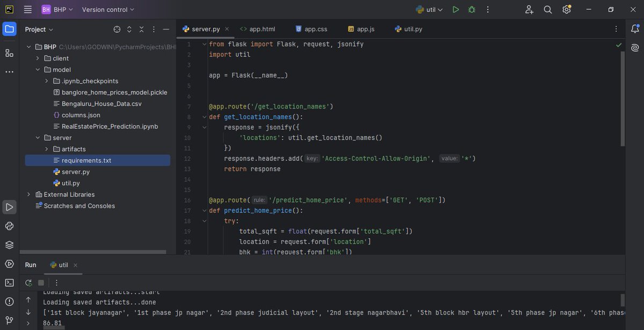The height and width of the screenshot is (330, 644).
Task: Switch to the util.py editor tab
Action: click(x=408, y=29)
